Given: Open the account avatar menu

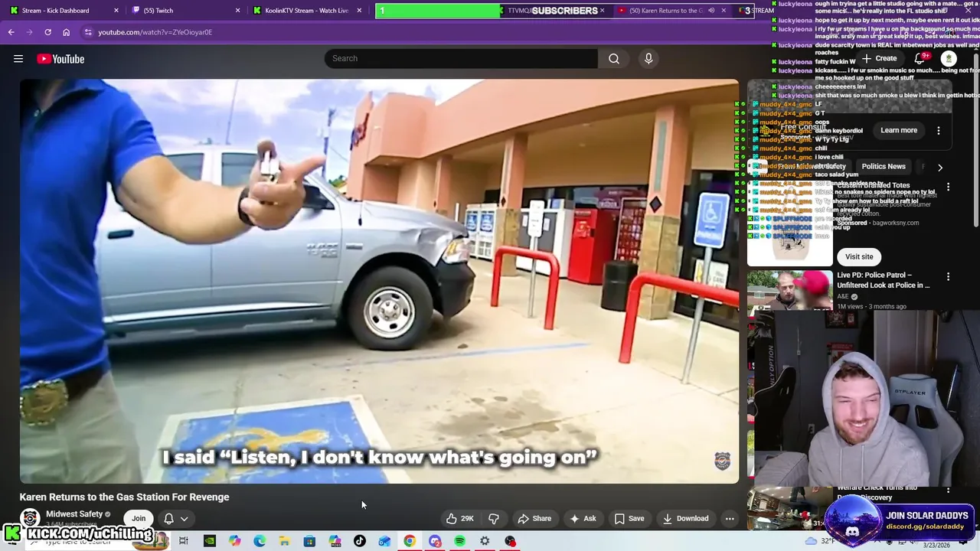Looking at the screenshot, I should pos(949,59).
